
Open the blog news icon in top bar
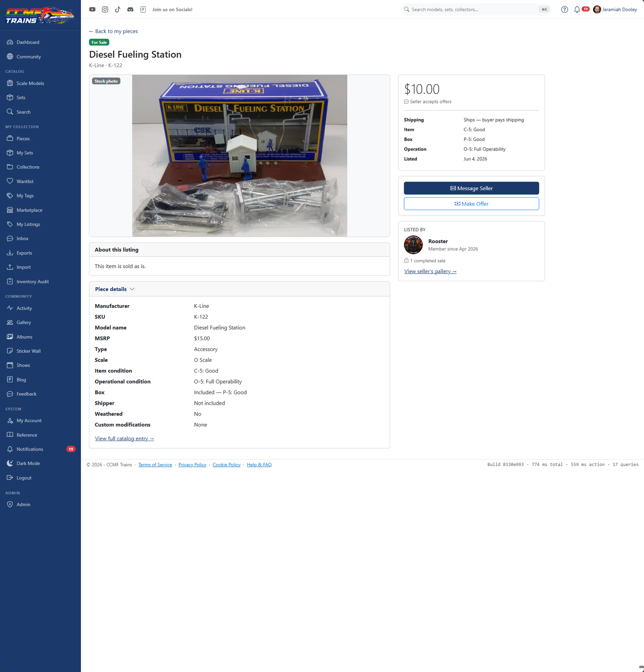tap(143, 9)
